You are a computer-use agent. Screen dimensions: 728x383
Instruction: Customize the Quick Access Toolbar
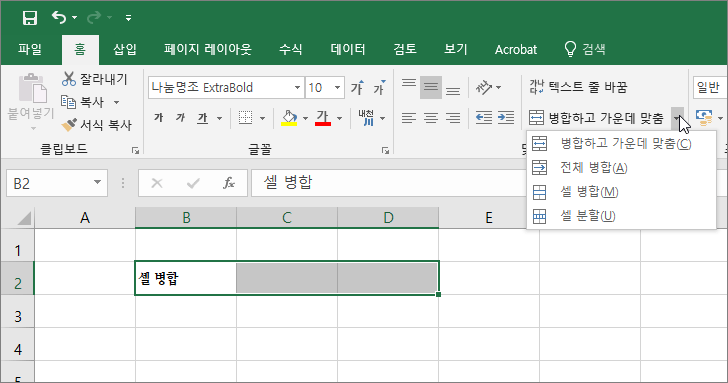point(128,18)
